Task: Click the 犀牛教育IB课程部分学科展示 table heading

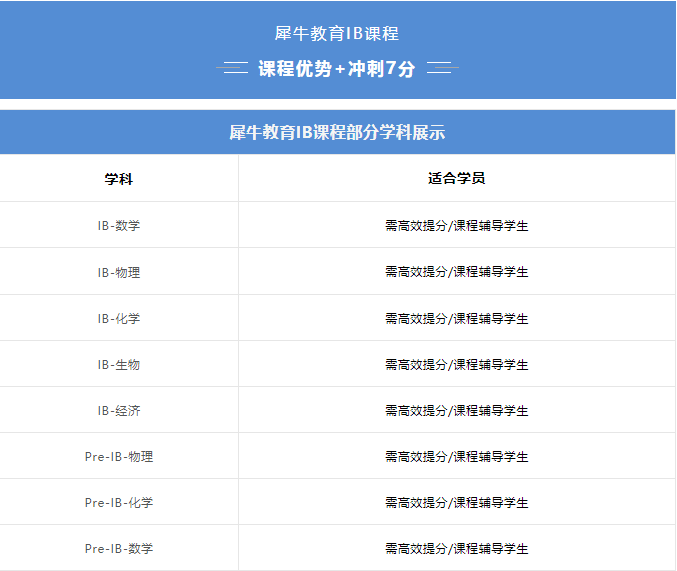Action: pyautogui.click(x=337, y=132)
